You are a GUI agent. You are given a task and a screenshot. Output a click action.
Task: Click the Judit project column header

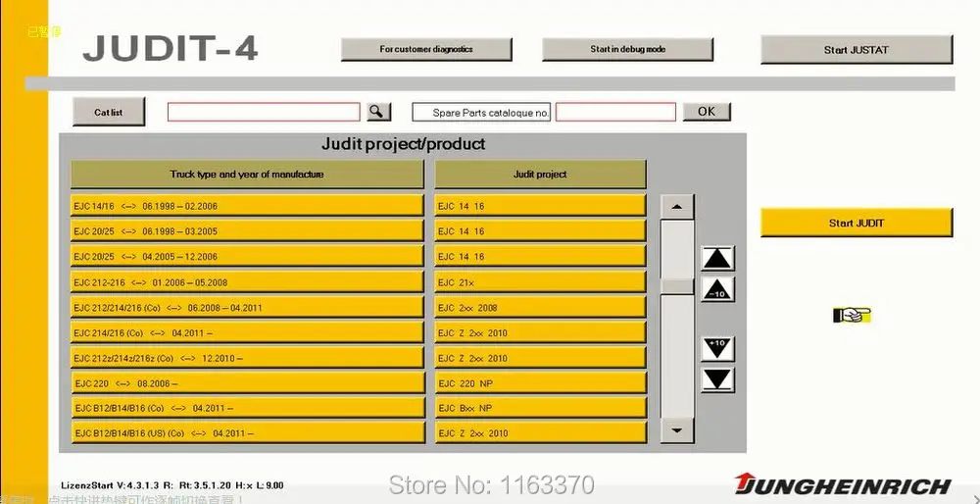[x=540, y=175]
